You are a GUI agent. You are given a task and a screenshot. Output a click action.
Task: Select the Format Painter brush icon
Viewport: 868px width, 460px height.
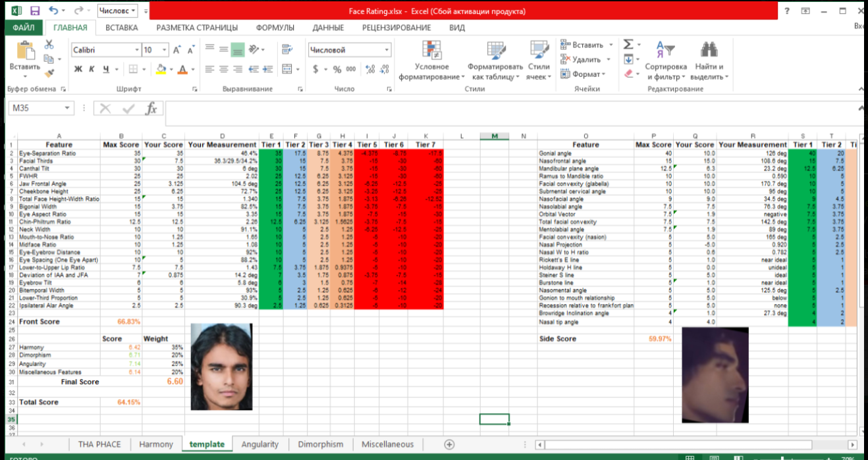coord(49,73)
